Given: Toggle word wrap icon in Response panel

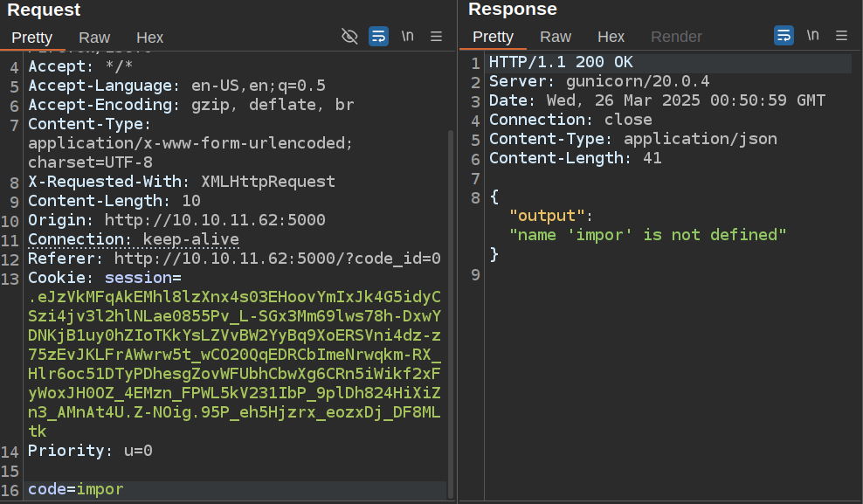Looking at the screenshot, I should point(784,36).
